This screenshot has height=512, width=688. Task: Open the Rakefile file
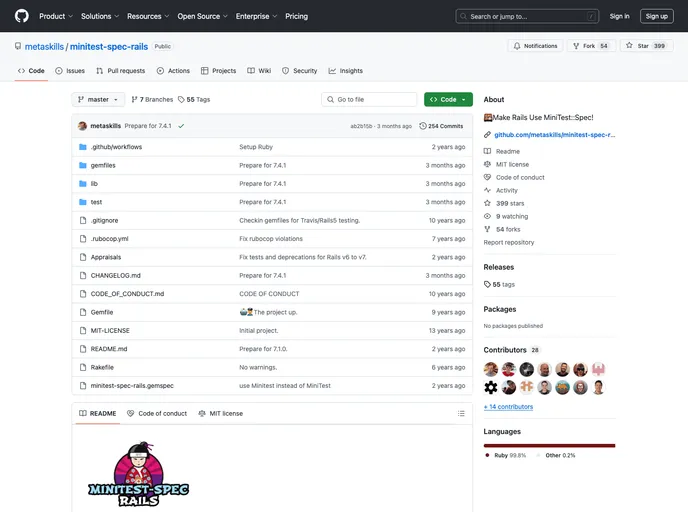[x=102, y=368]
